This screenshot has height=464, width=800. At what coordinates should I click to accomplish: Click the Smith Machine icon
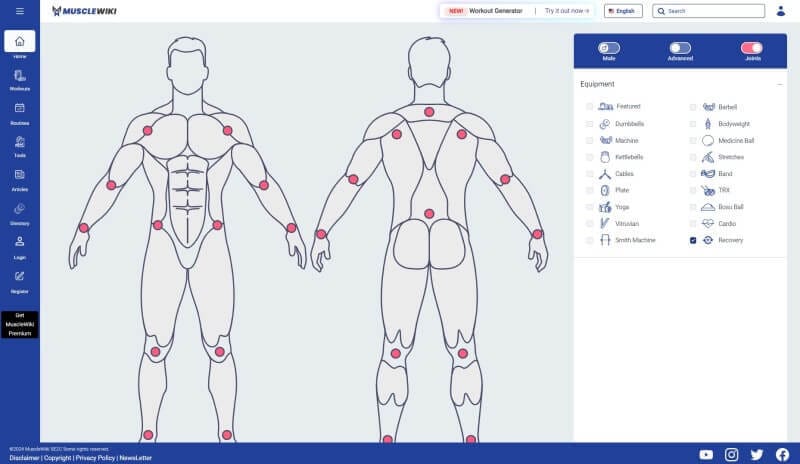tap(605, 240)
